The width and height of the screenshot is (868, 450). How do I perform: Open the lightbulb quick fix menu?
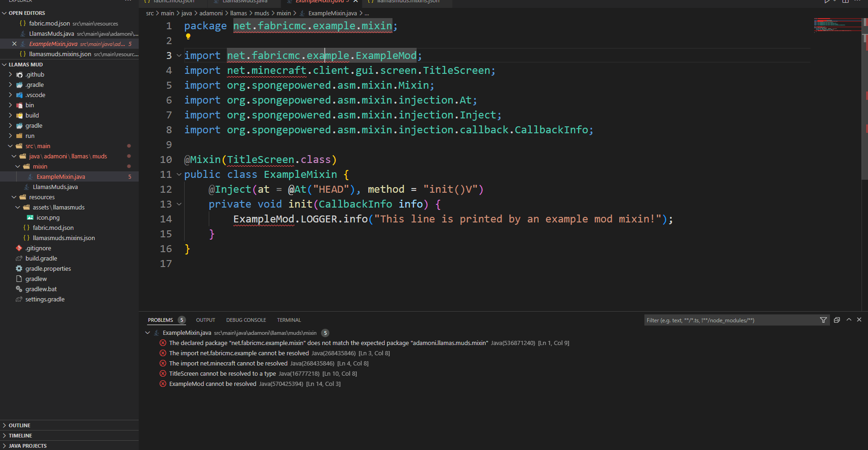[188, 37]
